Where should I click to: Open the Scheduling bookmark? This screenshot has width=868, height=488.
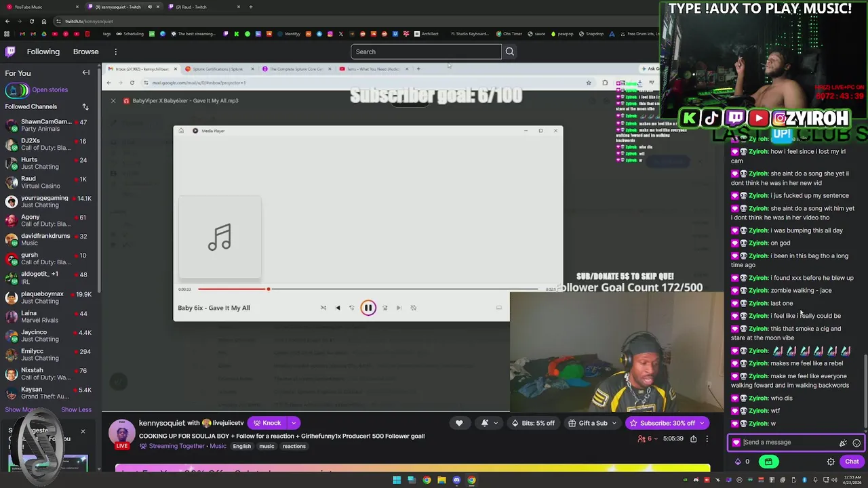130,34
